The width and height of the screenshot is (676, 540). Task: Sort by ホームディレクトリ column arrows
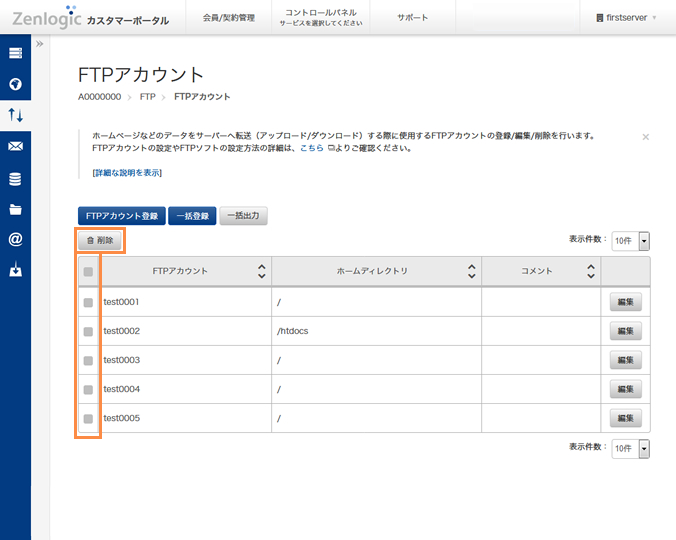472,271
